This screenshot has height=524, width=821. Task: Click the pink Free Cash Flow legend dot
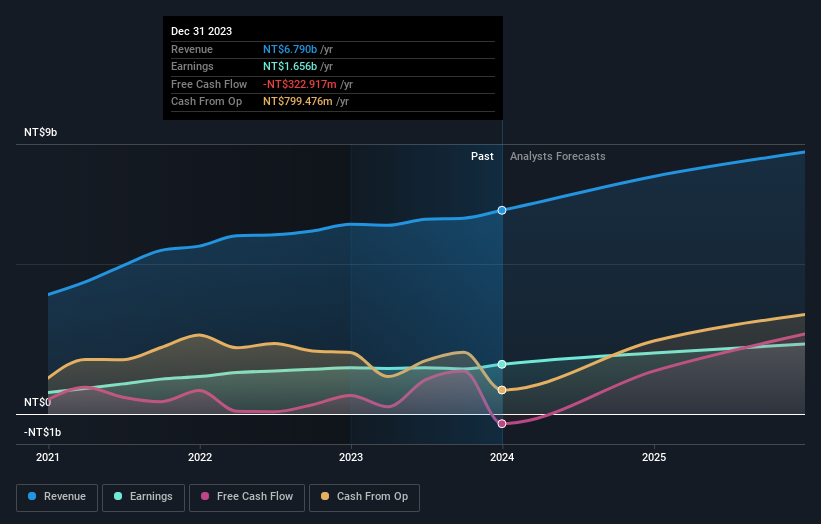[x=205, y=496]
